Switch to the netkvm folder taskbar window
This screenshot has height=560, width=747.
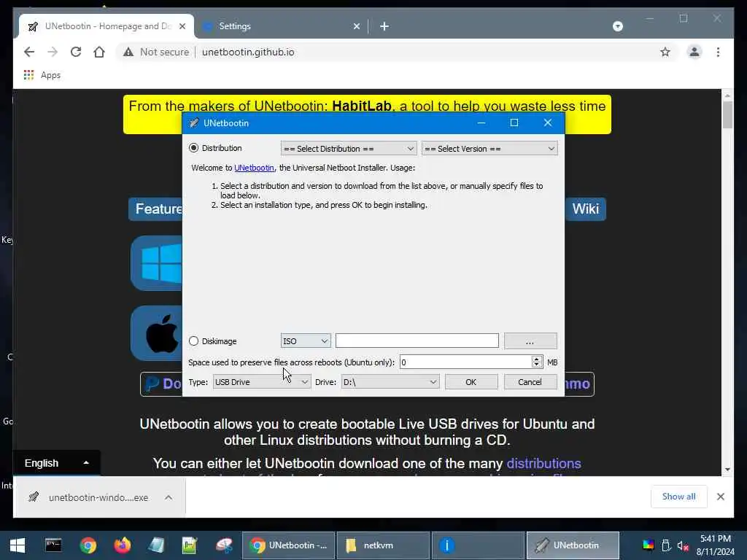pos(384,545)
